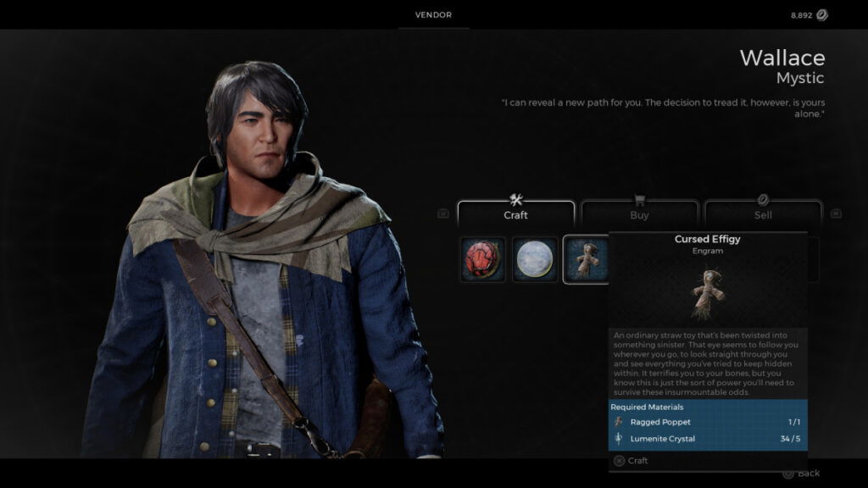Switch to the Sell tab

pyautogui.click(x=763, y=215)
